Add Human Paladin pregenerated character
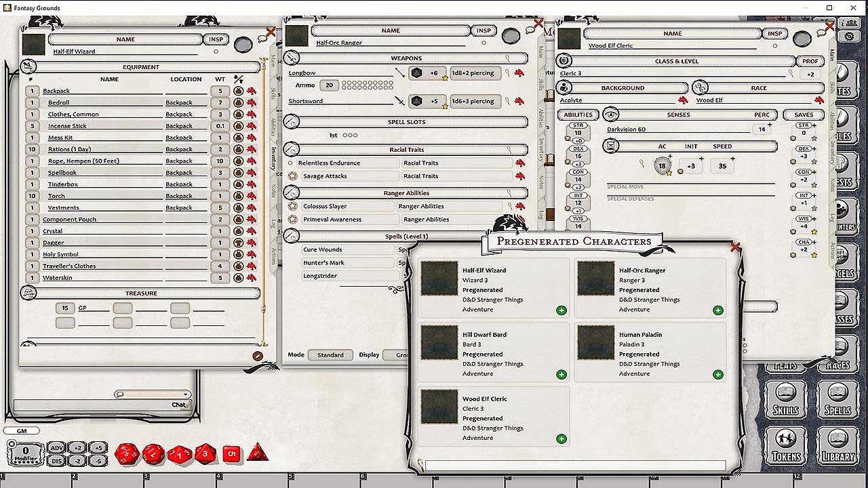 (x=718, y=375)
